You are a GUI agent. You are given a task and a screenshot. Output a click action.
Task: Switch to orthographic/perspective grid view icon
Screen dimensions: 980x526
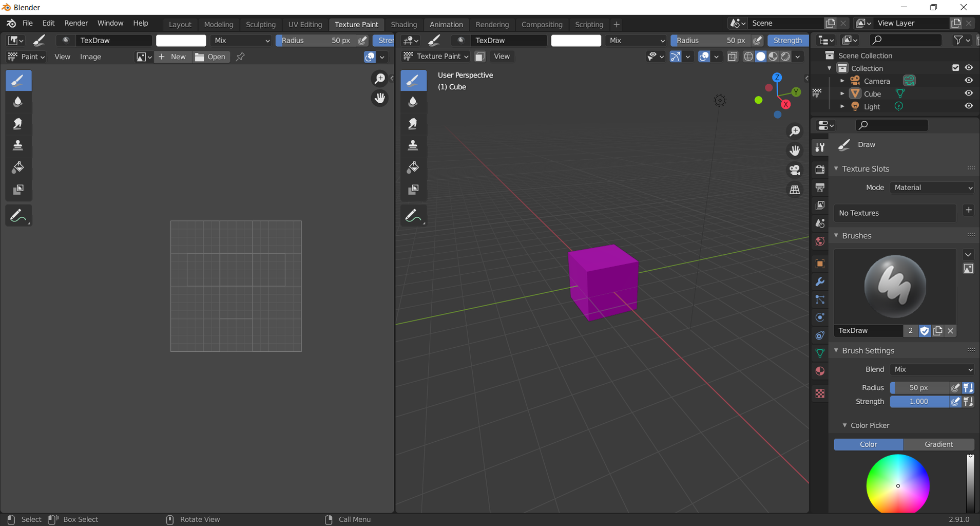point(795,190)
